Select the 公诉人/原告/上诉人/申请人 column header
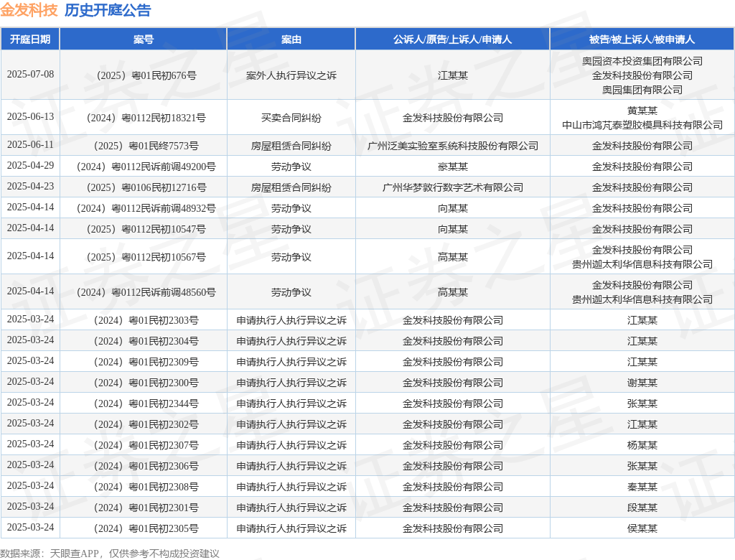 tap(452, 39)
